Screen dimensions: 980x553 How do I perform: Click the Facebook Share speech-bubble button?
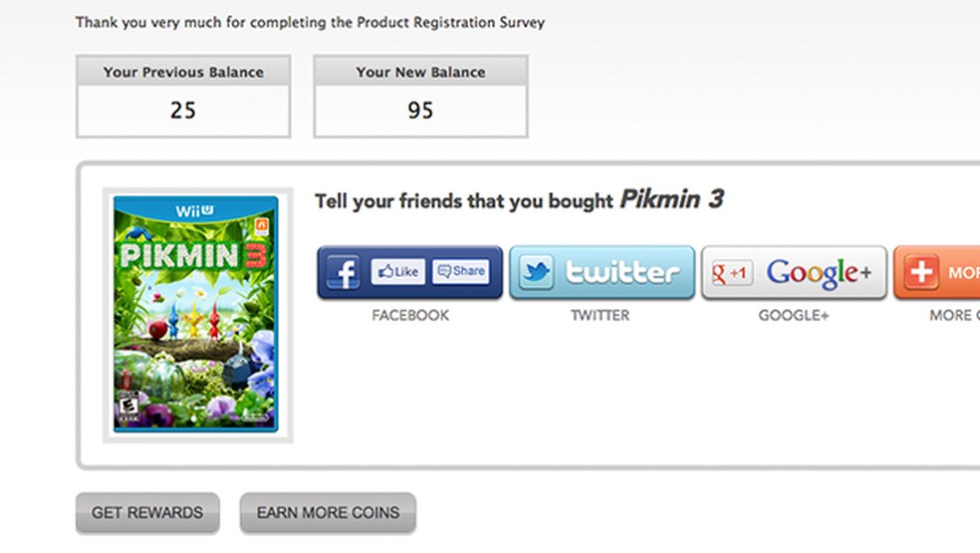tap(461, 271)
